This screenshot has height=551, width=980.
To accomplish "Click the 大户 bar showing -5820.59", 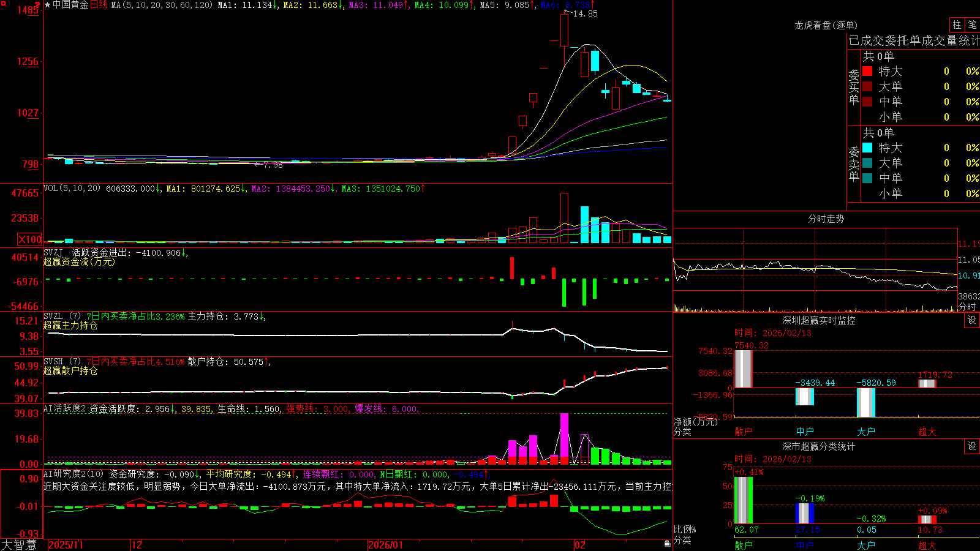I will [865, 403].
